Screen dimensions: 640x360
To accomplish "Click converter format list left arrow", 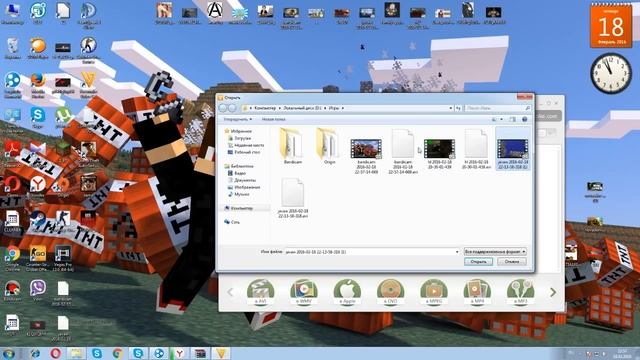I will (x=230, y=292).
